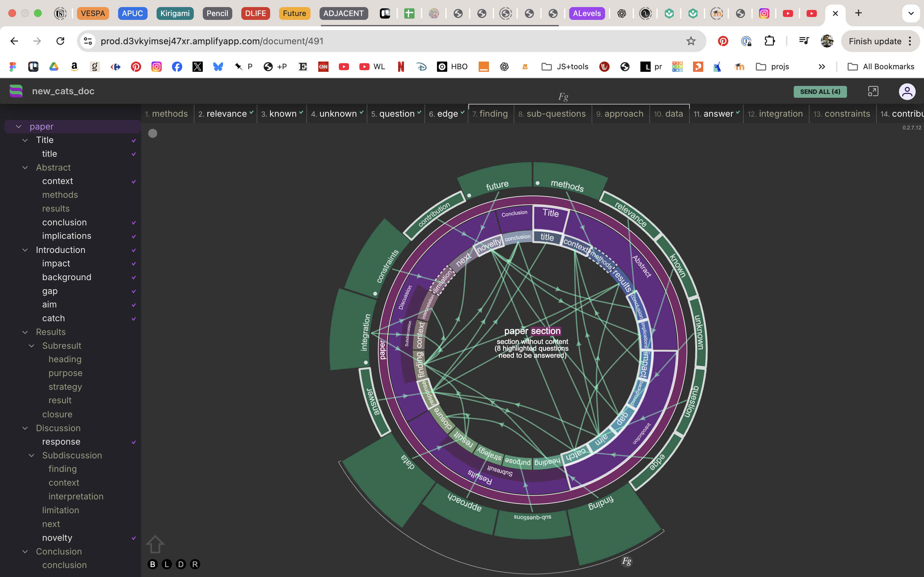Open the browser extensions puzzle icon

point(769,41)
